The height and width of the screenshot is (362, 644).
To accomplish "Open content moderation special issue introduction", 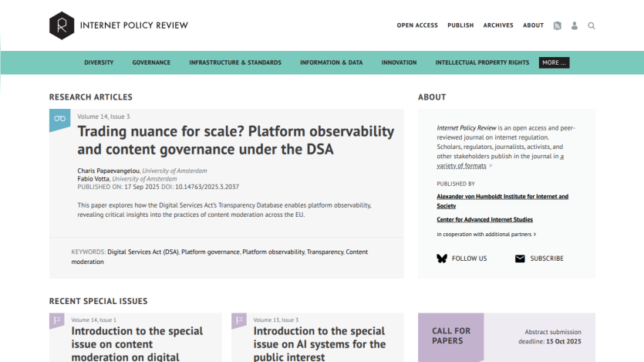I will pos(137,343).
